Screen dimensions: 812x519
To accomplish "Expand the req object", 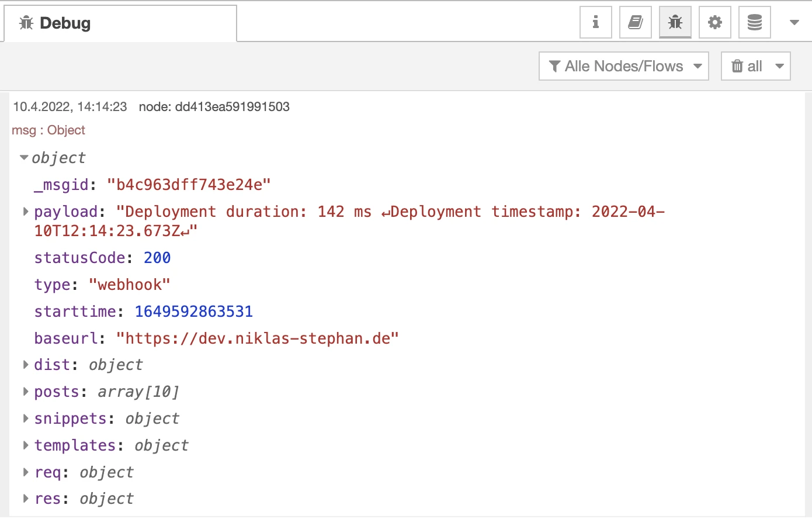I will coord(26,472).
